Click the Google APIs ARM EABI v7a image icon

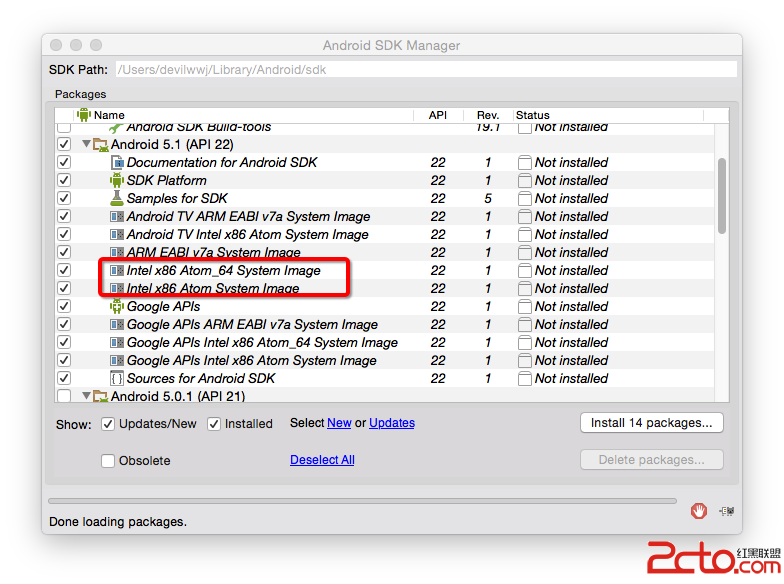(x=117, y=324)
